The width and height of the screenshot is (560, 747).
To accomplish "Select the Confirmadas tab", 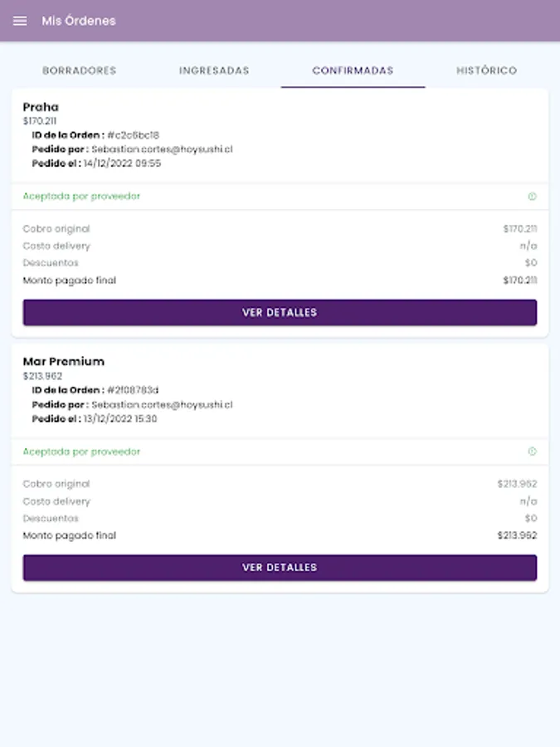I will 353,71.
